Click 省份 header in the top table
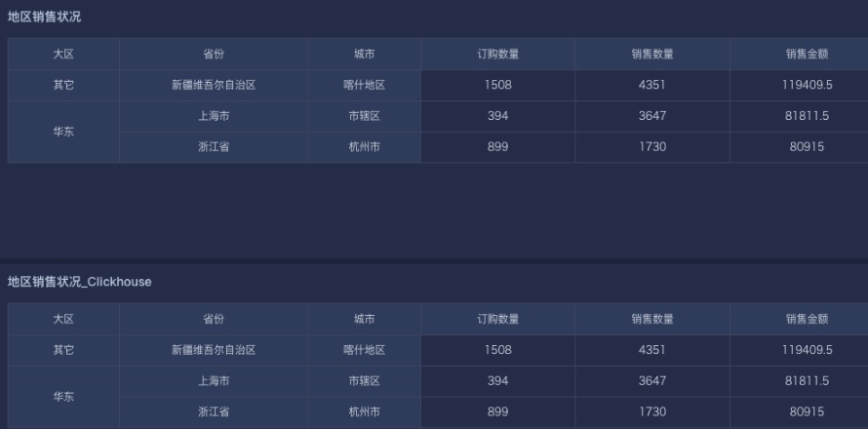This screenshot has height=429, width=868. pos(214,54)
